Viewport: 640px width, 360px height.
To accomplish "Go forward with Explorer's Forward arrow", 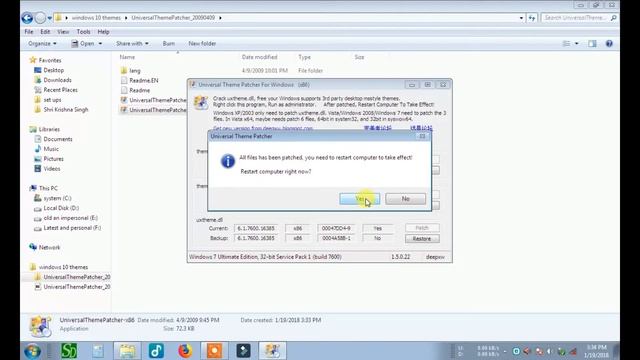I will click(x=40, y=18).
